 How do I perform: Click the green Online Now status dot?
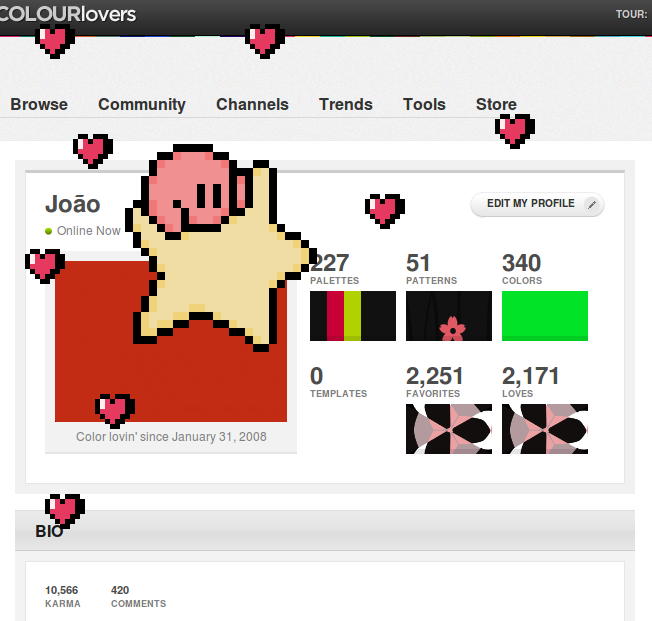(x=49, y=231)
